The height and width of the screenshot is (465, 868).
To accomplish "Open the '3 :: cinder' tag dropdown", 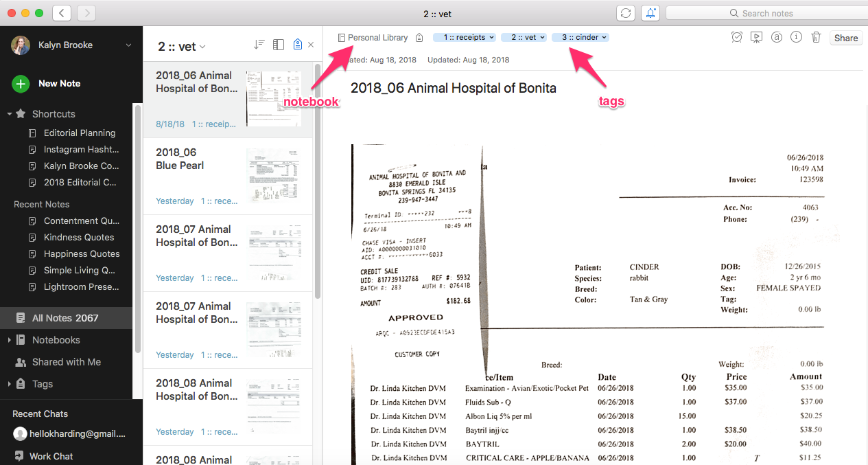I will click(x=580, y=37).
